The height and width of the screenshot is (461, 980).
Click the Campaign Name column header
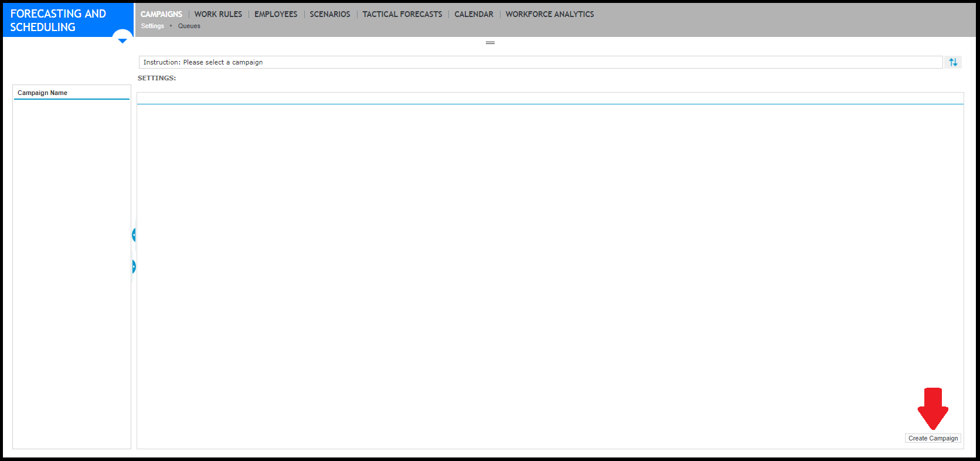pyautogui.click(x=42, y=93)
